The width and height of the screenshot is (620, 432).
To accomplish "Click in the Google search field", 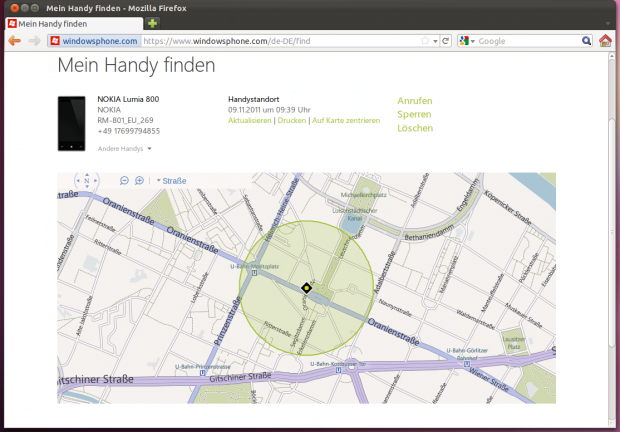I will click(527, 41).
